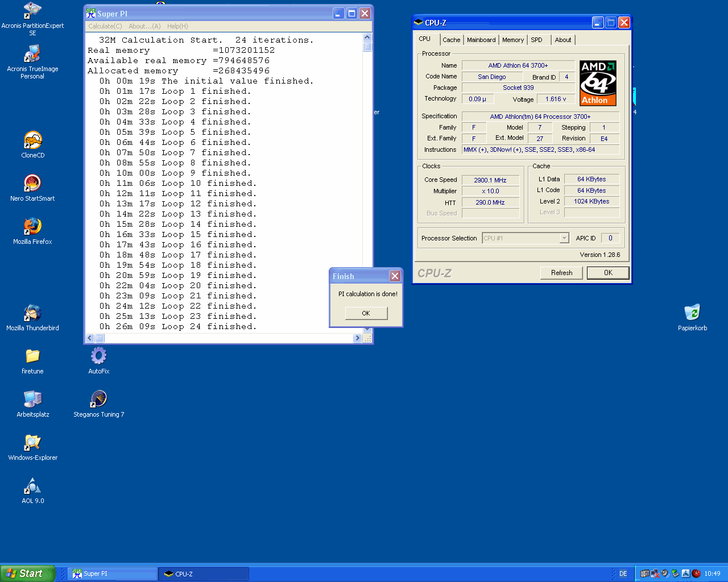Switch to the Memory tab
Viewport: 728px width, 582px height.
coord(513,40)
